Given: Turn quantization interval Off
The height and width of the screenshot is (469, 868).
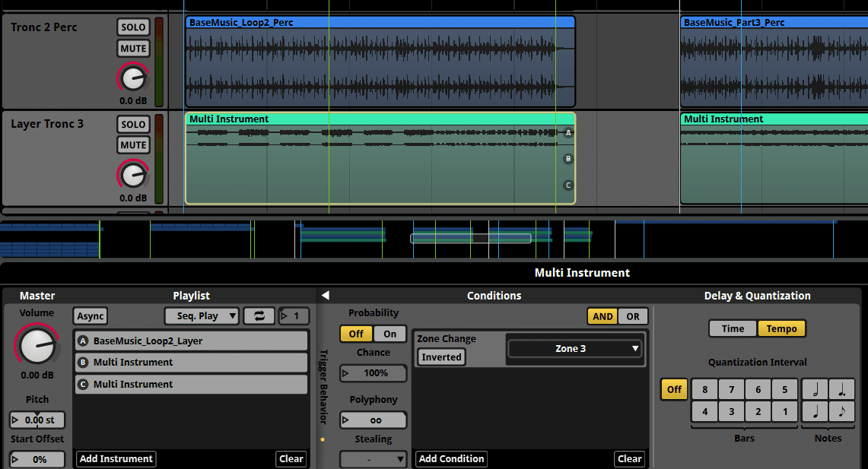Looking at the screenshot, I should pos(674,389).
